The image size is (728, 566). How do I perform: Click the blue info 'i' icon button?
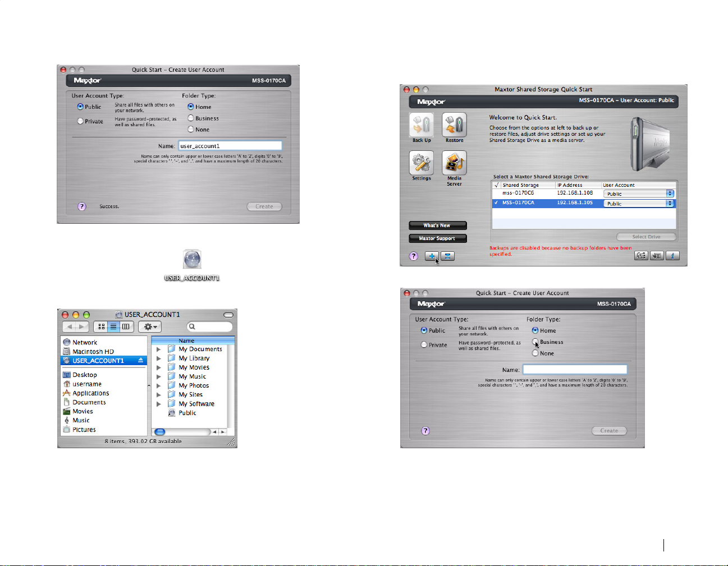[x=672, y=256]
